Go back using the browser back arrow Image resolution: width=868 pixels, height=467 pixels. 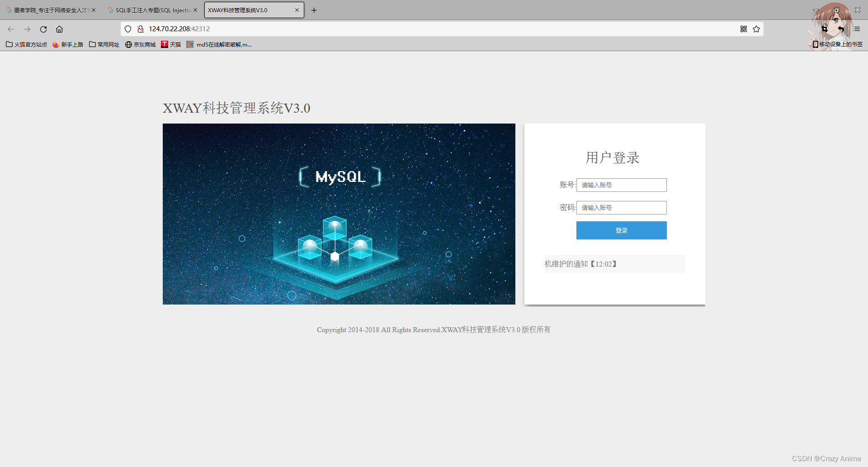(x=11, y=29)
